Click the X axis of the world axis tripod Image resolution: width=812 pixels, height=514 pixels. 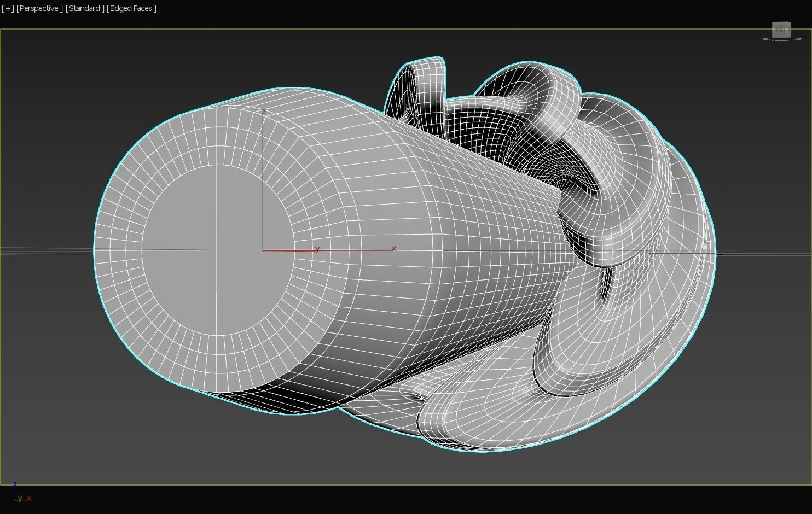[x=28, y=498]
